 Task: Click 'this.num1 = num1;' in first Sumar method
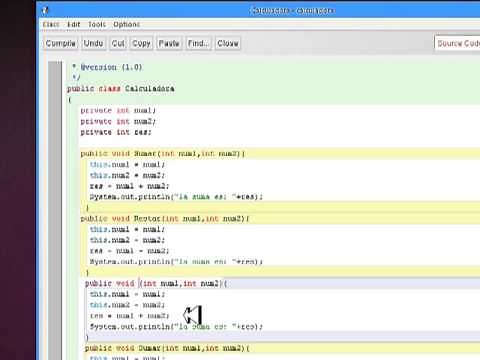pos(127,165)
